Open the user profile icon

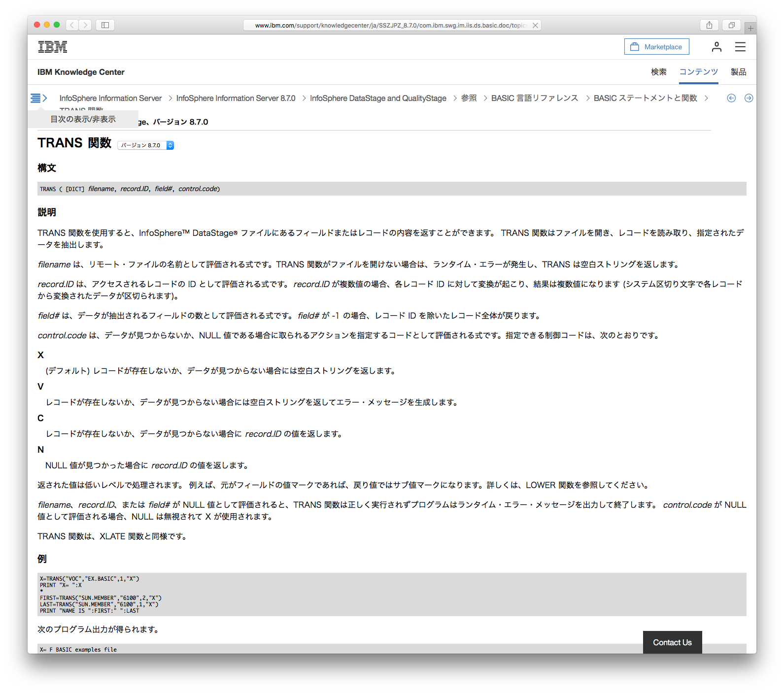[x=716, y=47]
